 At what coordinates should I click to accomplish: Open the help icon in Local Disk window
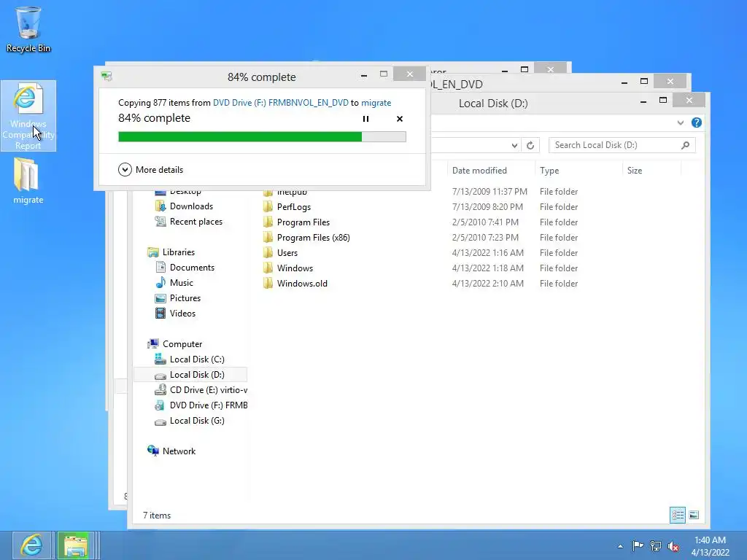tap(696, 122)
